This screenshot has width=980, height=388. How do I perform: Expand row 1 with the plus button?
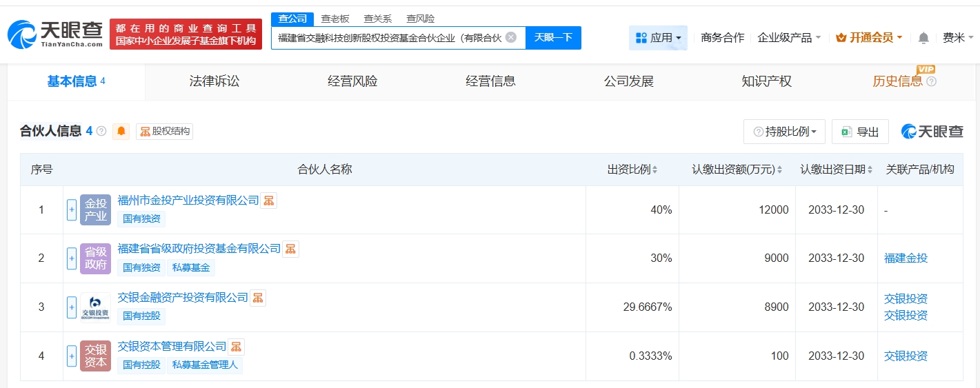pos(72,210)
